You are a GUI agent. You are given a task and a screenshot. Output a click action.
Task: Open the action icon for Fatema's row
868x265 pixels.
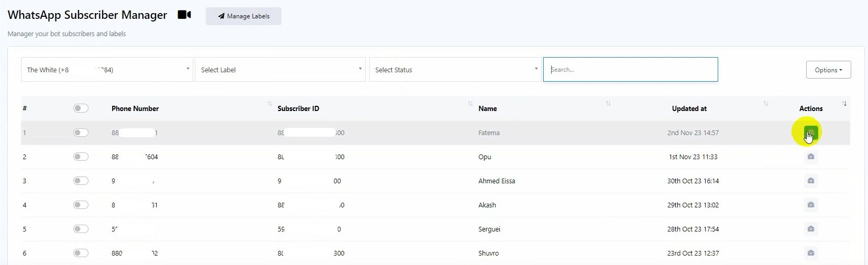[x=810, y=132]
